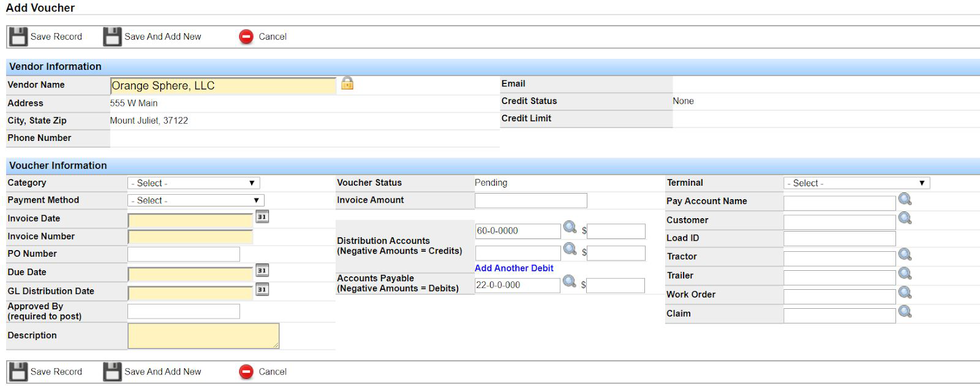Click the bottom Cancel button label
Image resolution: width=980 pixels, height=386 pixels.
273,372
